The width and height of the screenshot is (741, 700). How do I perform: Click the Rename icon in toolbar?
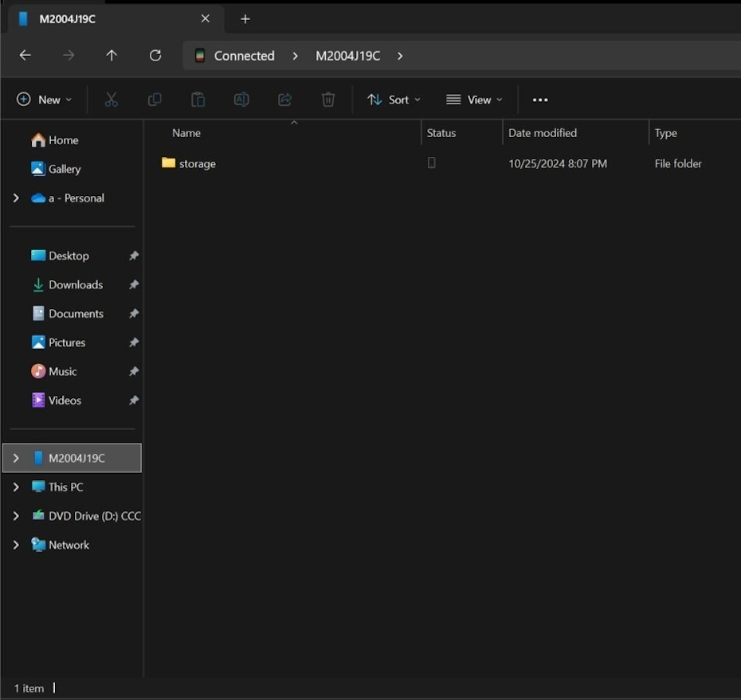click(241, 100)
